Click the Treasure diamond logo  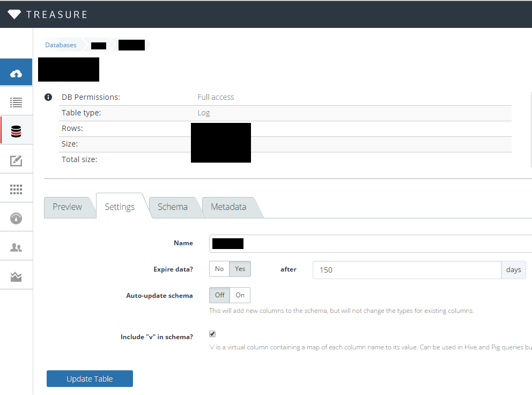pos(15,14)
